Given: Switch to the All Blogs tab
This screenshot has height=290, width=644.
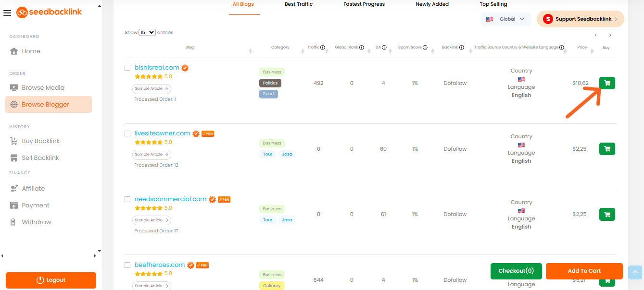Looking at the screenshot, I should 243,4.
